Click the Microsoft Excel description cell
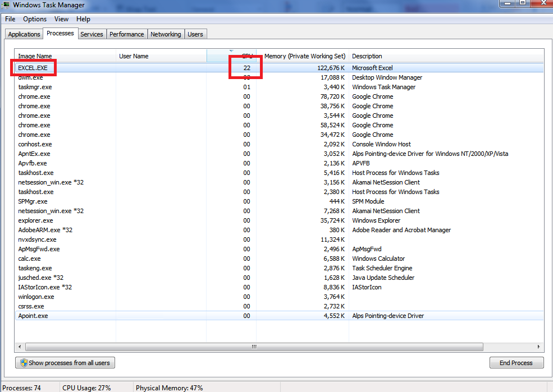This screenshot has width=553, height=392. [x=372, y=68]
